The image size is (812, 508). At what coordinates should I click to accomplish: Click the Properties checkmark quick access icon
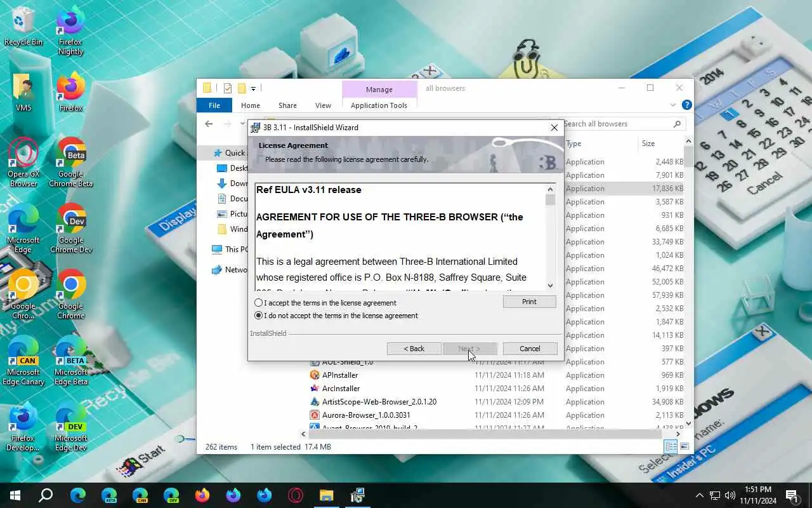click(227, 88)
